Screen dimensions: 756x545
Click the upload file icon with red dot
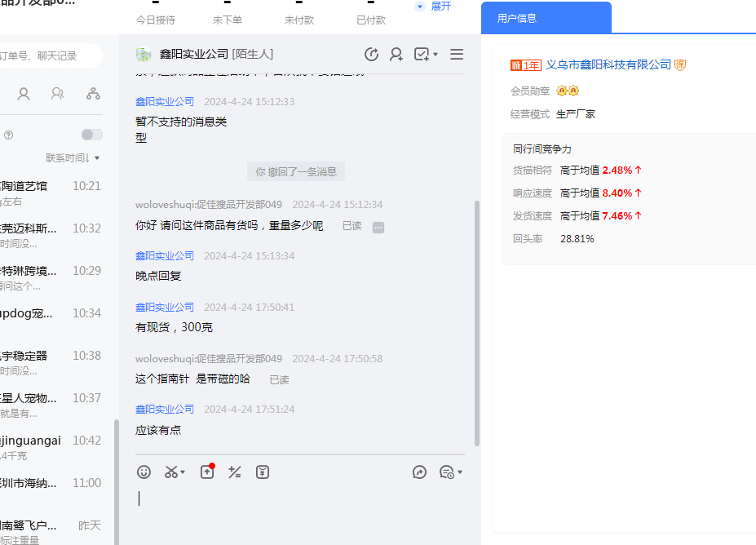click(207, 472)
